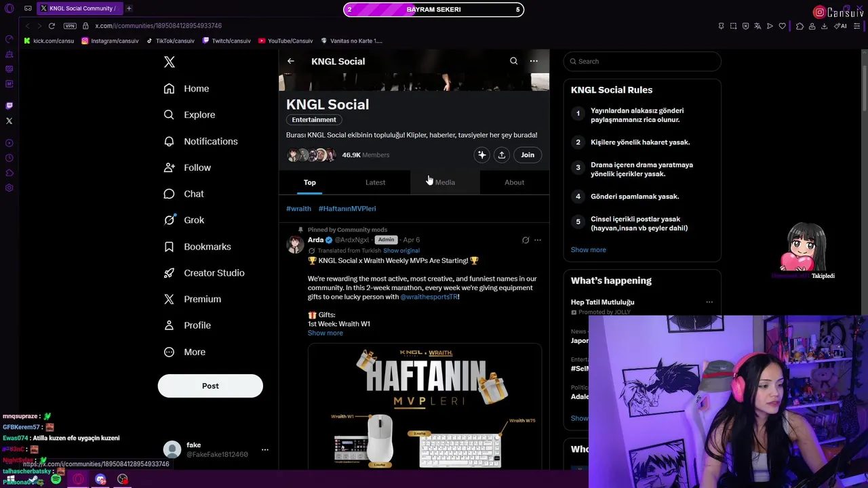Switch to the Media tab
The image size is (868, 488).
pos(445,182)
